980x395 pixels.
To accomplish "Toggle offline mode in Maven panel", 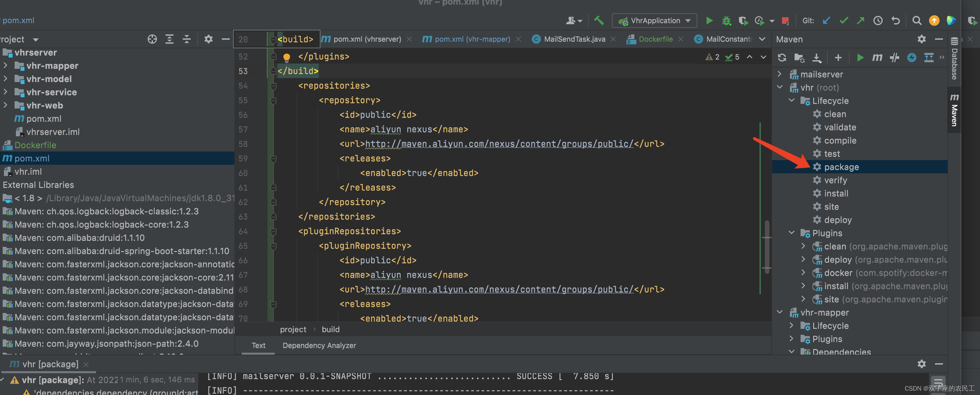I will [912, 58].
